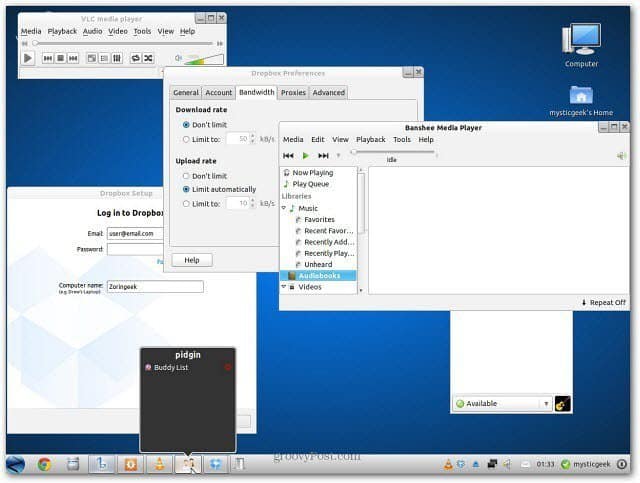Click Help button in Dropbox Preferences
640x483 pixels.
pos(192,260)
